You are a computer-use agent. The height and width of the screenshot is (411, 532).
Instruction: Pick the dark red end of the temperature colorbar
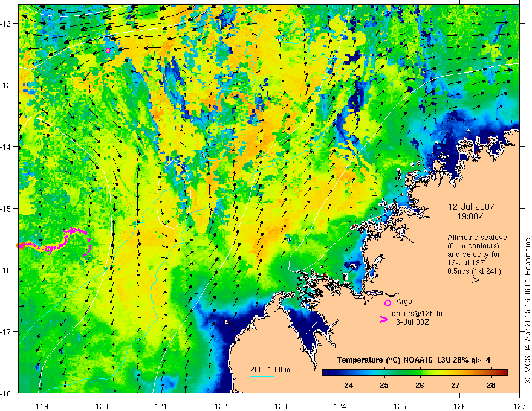(x=504, y=372)
